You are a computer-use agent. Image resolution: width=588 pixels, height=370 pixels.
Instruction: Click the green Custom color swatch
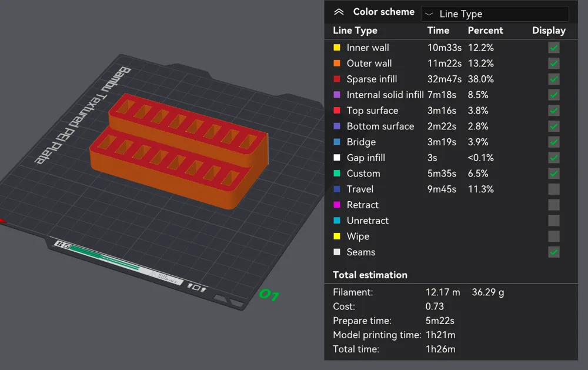point(337,174)
